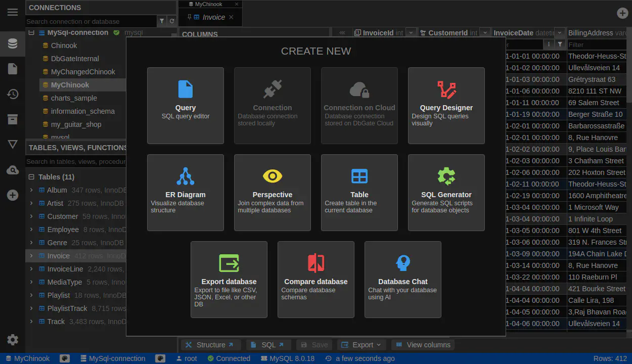
Task: Select the my_guitar_shop database
Action: point(76,124)
